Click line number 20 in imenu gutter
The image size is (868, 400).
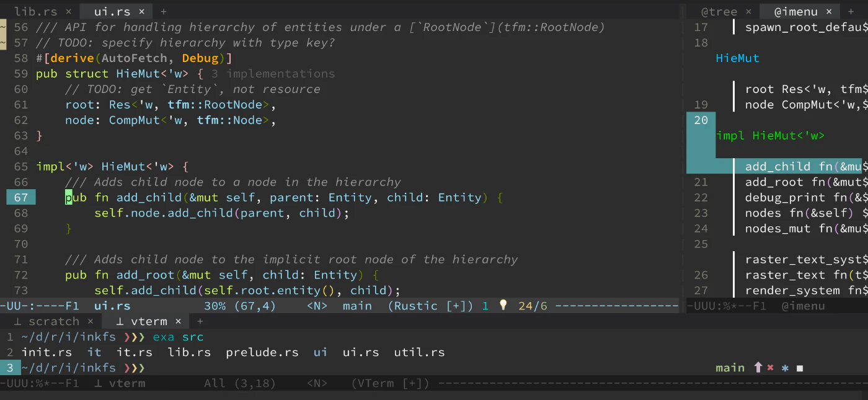tap(701, 120)
